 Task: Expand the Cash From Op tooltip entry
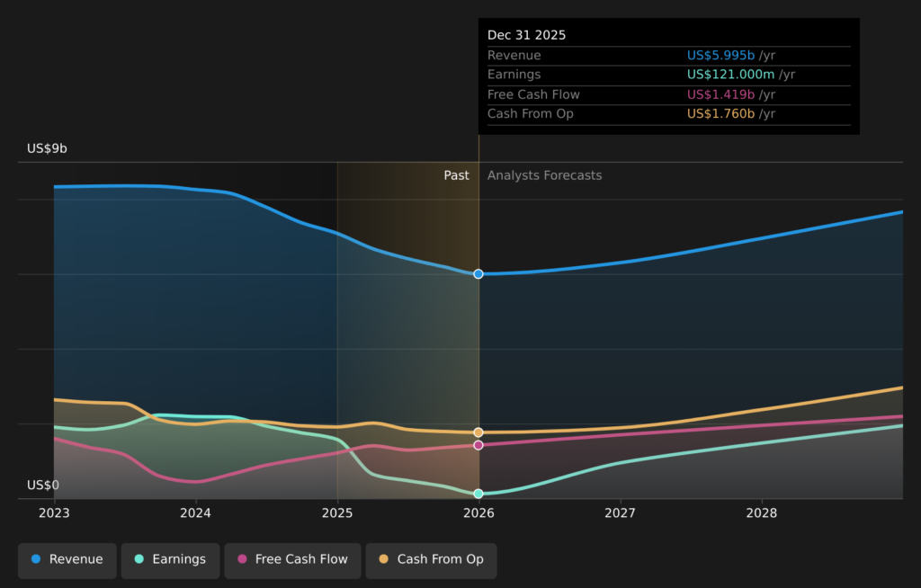669,114
